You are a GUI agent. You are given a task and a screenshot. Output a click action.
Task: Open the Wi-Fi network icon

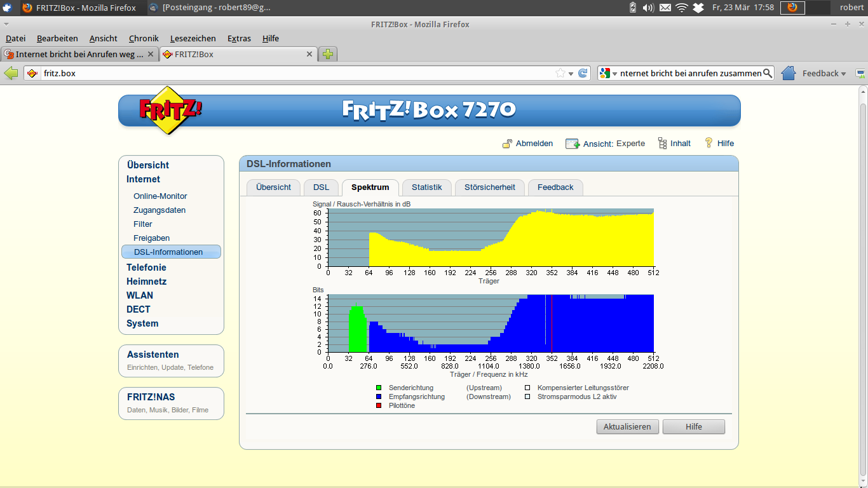(682, 8)
